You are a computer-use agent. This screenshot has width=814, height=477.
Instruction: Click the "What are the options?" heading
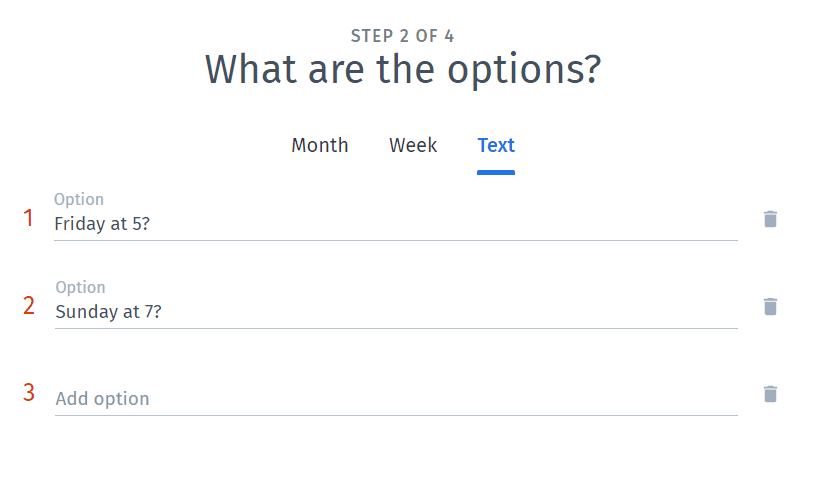coord(402,70)
